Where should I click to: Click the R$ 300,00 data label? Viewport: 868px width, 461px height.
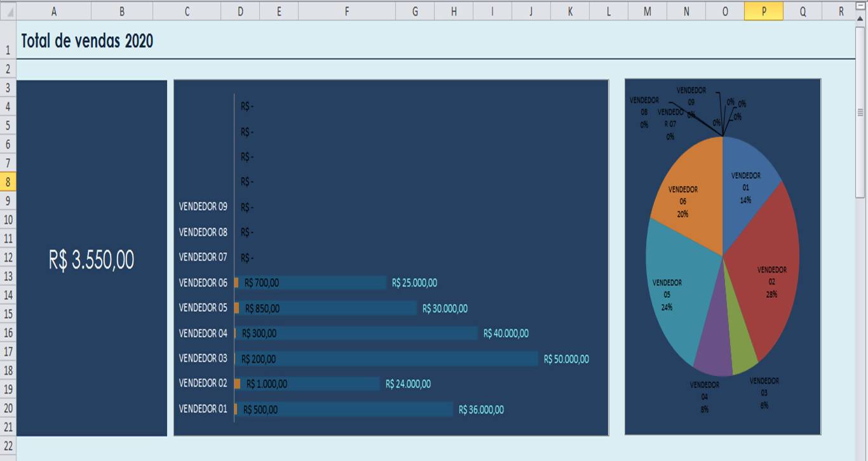click(x=259, y=333)
